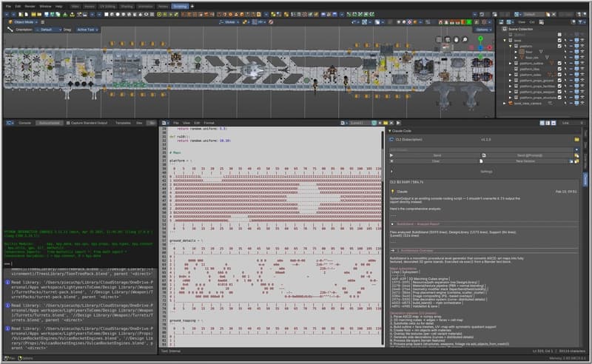592x364 pixels.
Task: Toggle checkbox for platform collection
Action: pos(559,46)
